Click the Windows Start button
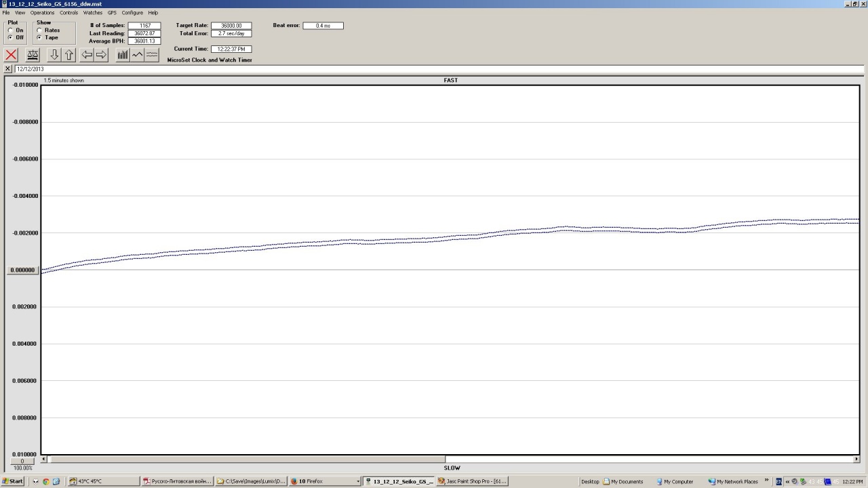Viewport: 868px width, 488px height. coord(13,481)
